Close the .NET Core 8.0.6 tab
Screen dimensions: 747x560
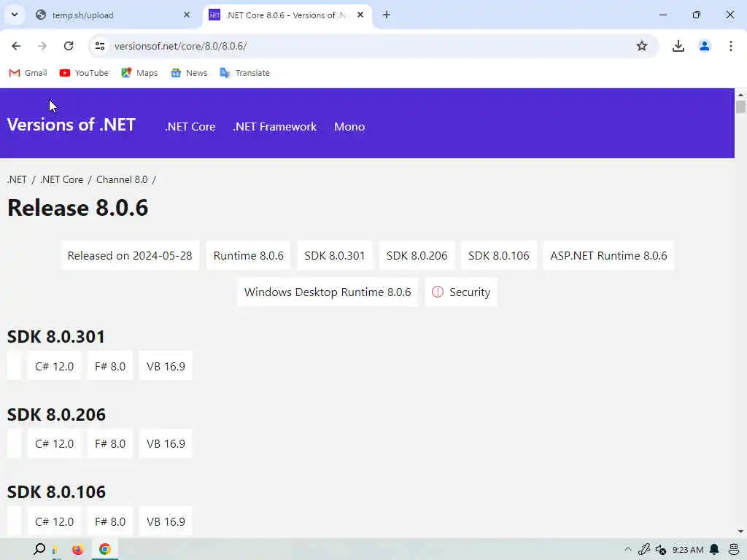tap(360, 15)
